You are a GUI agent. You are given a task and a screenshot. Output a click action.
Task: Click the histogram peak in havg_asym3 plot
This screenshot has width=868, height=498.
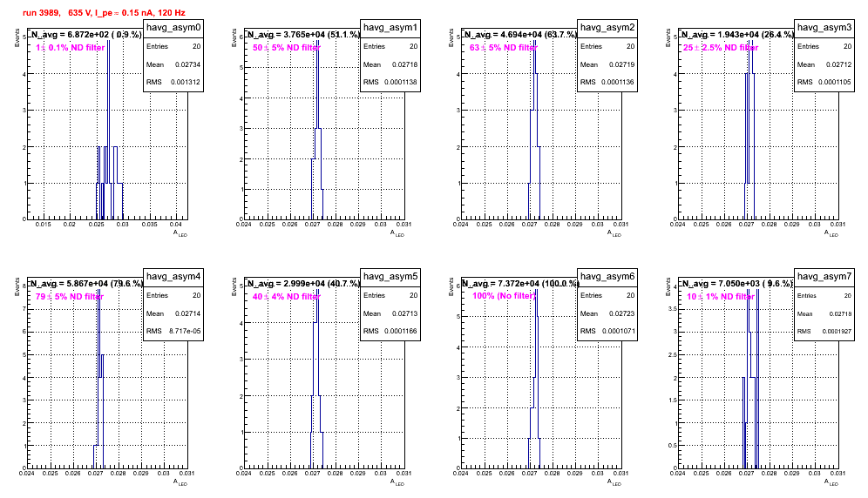pos(750,42)
